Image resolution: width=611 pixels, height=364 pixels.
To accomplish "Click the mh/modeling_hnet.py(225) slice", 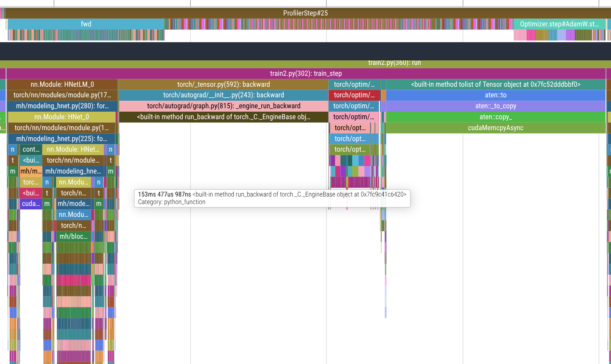I will 62,139.
